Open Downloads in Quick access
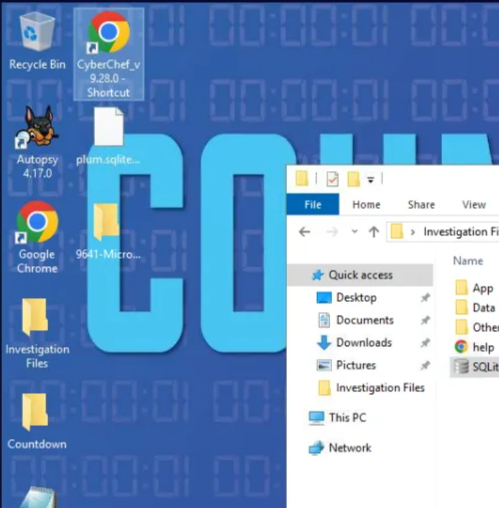 point(363,342)
